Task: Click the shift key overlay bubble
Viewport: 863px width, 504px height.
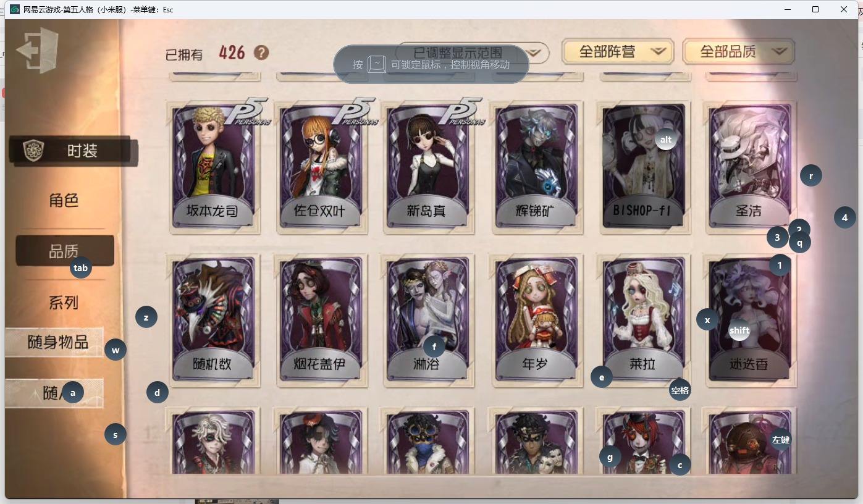Action: [739, 330]
